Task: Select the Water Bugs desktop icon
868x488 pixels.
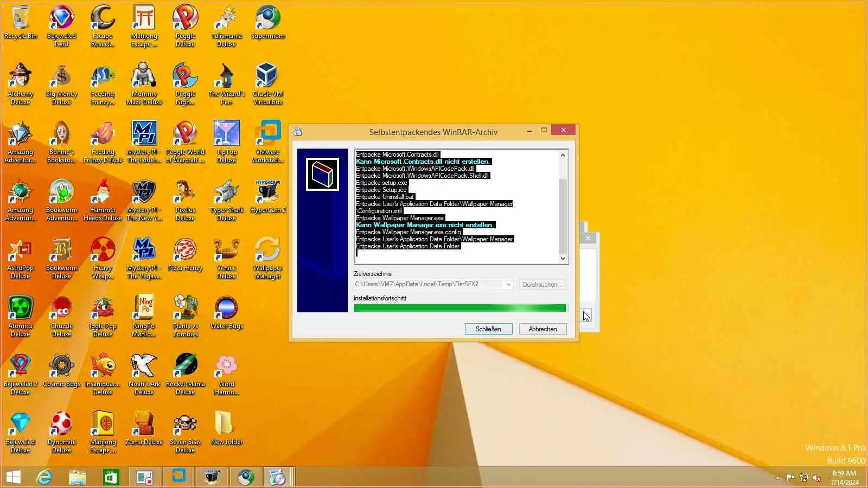Action: [x=227, y=312]
